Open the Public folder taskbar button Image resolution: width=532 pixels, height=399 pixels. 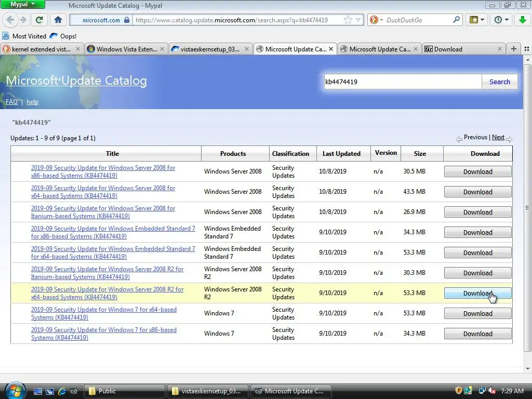pyautogui.click(x=124, y=391)
